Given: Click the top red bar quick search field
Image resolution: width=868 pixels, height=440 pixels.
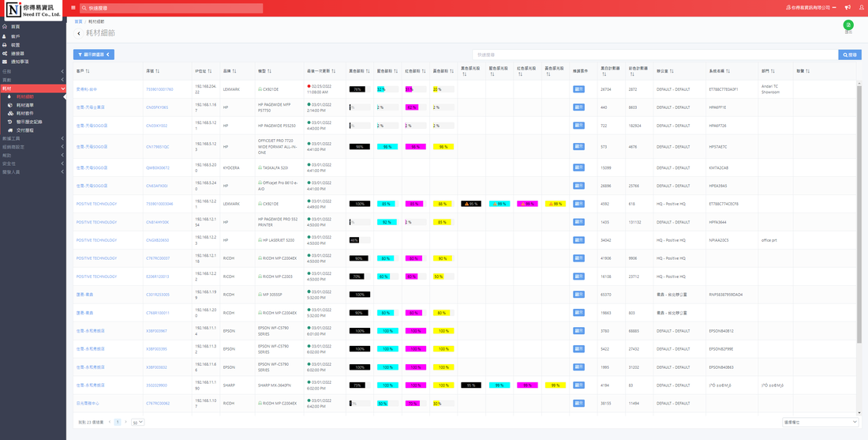Looking at the screenshot, I should (171, 9).
